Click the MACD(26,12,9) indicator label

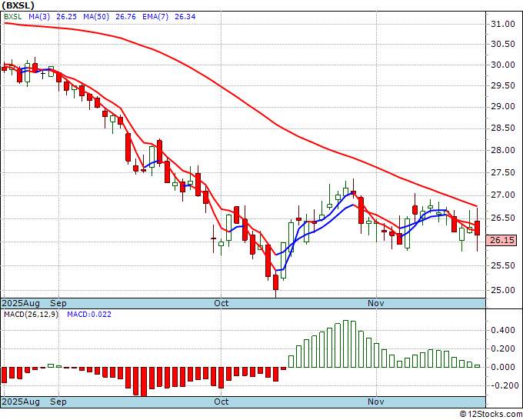coord(31,315)
